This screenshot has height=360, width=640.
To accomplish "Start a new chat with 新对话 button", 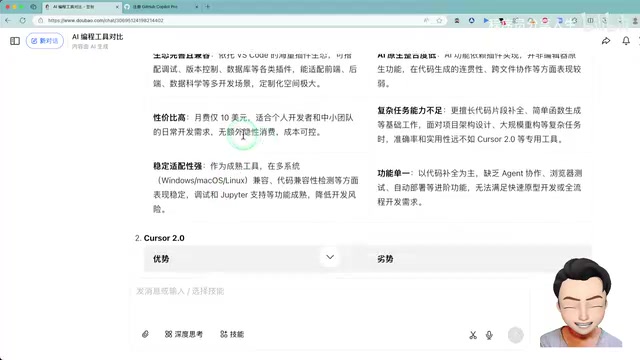I will point(45,41).
